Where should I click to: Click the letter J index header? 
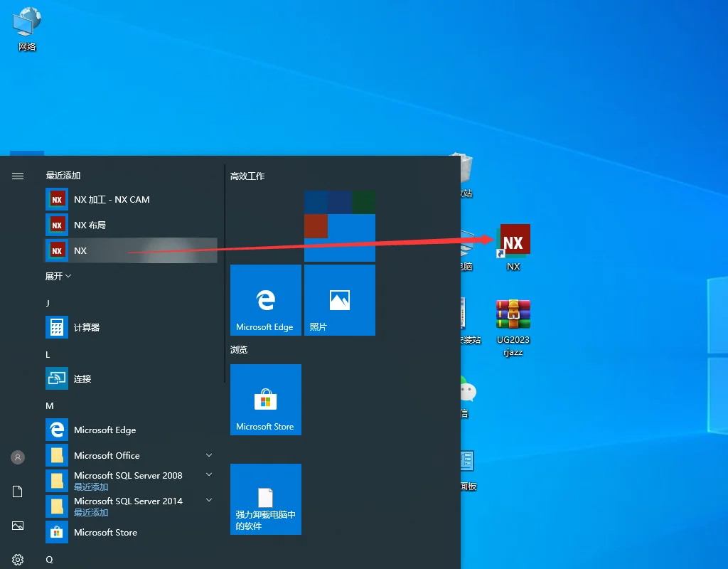48,303
